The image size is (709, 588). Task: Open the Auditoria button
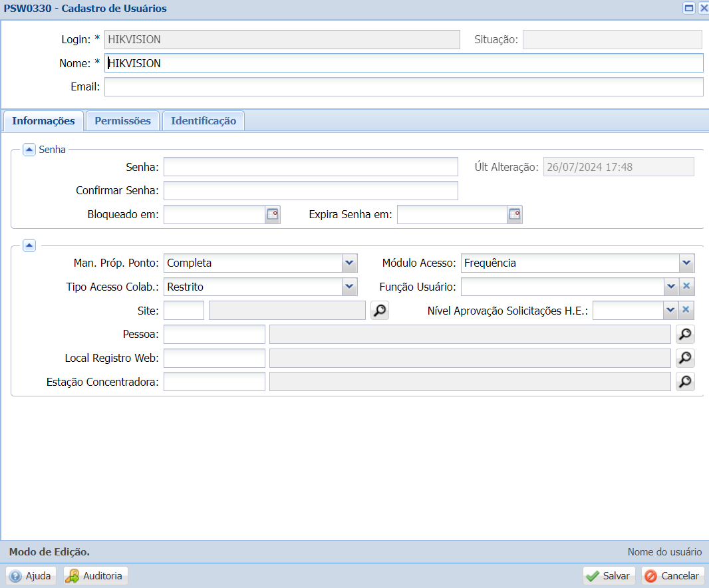[x=95, y=576]
